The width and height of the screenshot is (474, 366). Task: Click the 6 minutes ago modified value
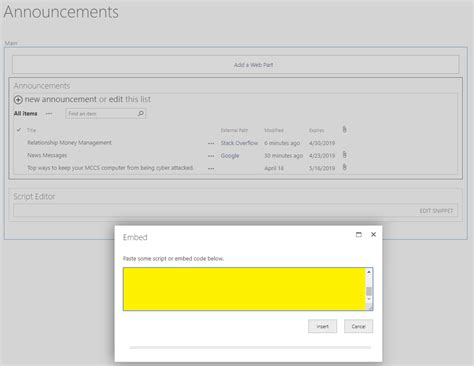click(x=282, y=143)
